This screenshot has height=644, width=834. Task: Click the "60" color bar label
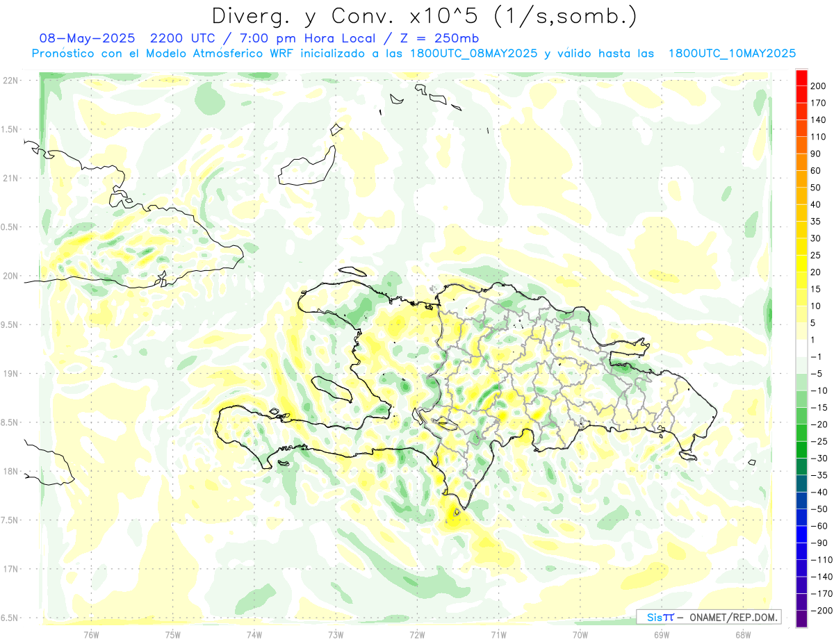(x=816, y=171)
